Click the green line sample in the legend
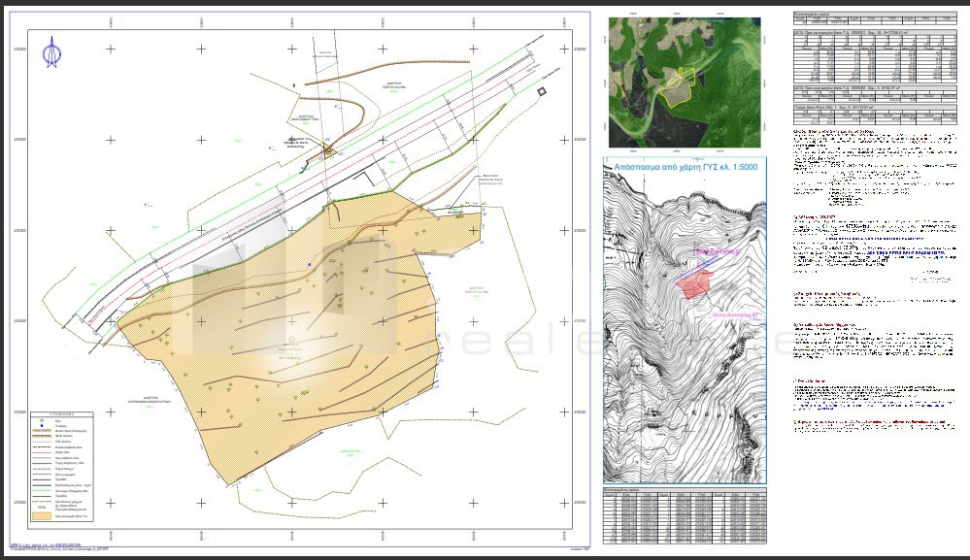 coord(42,490)
